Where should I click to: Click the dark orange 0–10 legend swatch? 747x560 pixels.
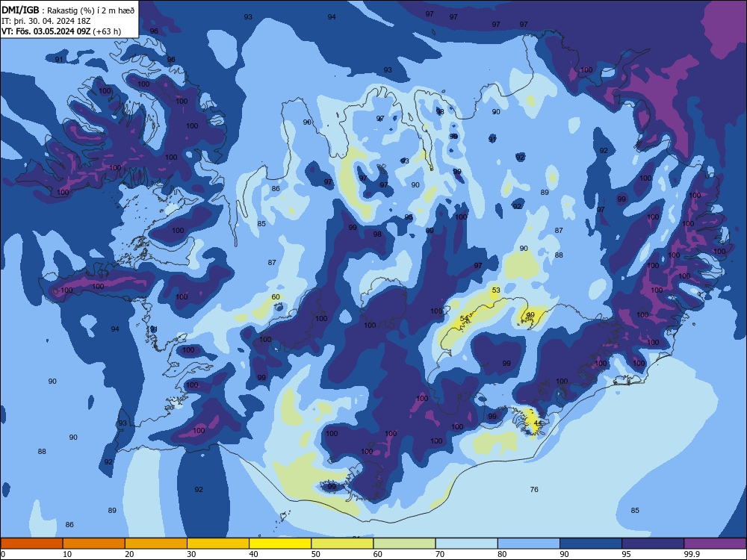[31, 544]
